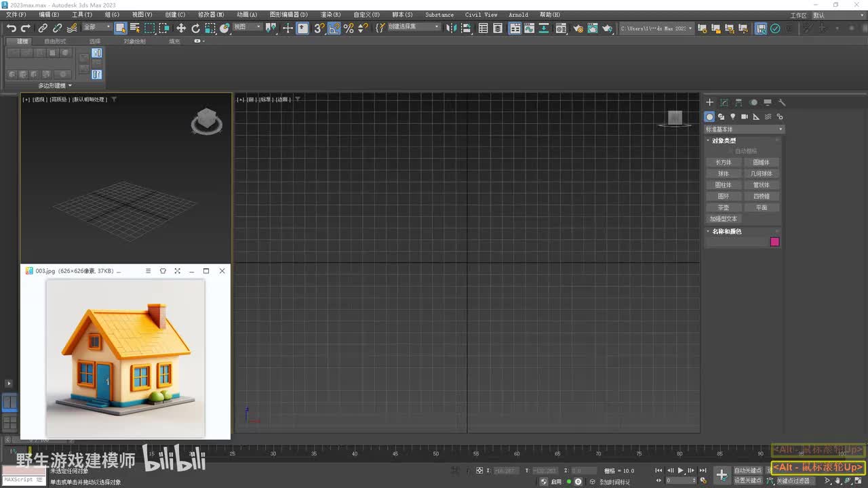Image resolution: width=868 pixels, height=488 pixels.
Task: Toggle the Angle Snap button
Action: tap(334, 28)
